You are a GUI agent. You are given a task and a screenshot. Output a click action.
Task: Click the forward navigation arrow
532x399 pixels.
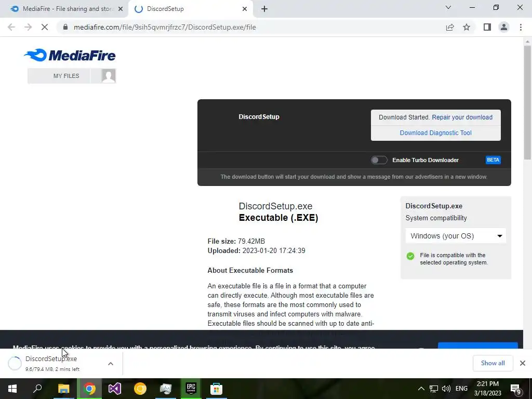pos(28,27)
